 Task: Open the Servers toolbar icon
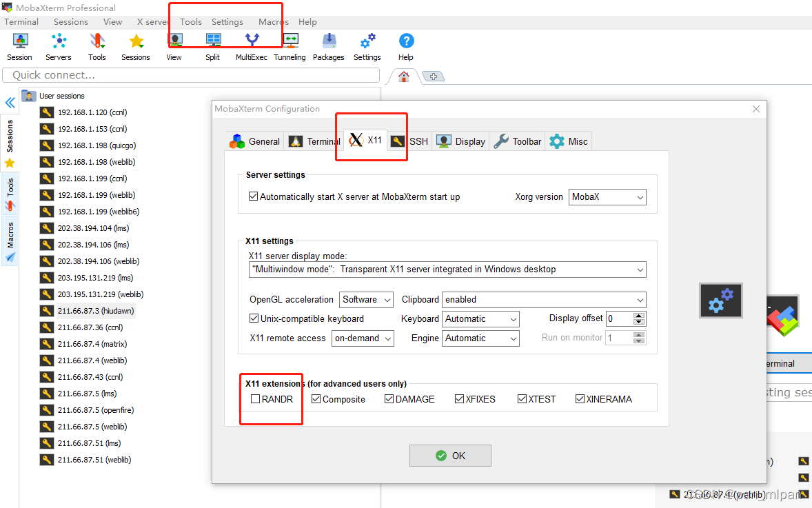point(59,47)
